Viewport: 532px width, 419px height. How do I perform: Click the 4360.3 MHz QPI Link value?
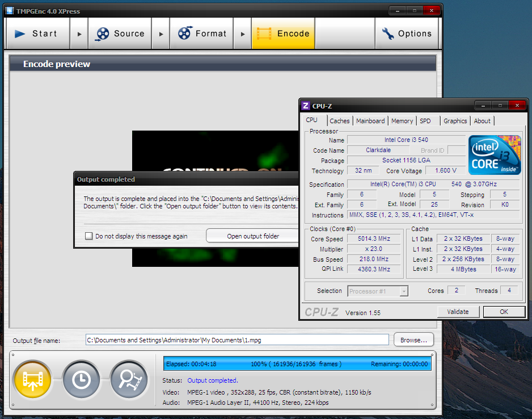coord(374,269)
